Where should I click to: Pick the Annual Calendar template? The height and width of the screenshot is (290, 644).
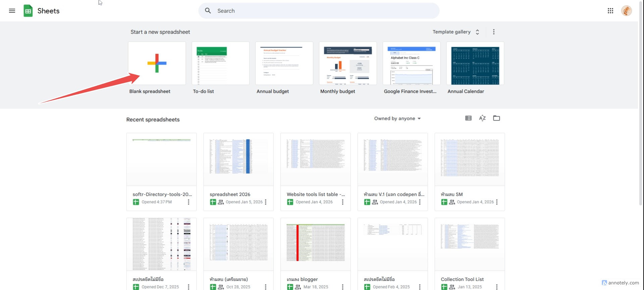coord(475,63)
